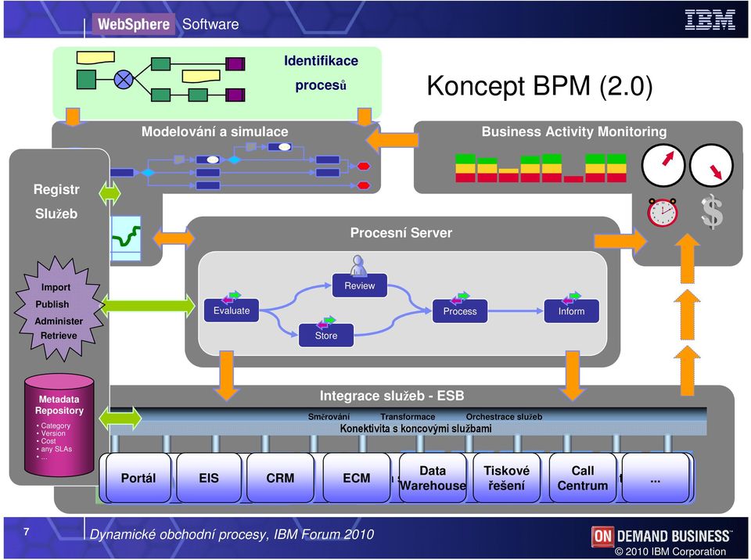
Task: Click the orange down arrow below Inform
Action: point(573,375)
